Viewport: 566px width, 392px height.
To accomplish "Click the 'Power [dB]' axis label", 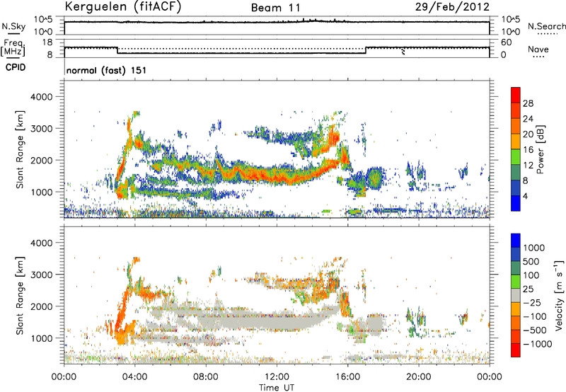I will (x=541, y=149).
